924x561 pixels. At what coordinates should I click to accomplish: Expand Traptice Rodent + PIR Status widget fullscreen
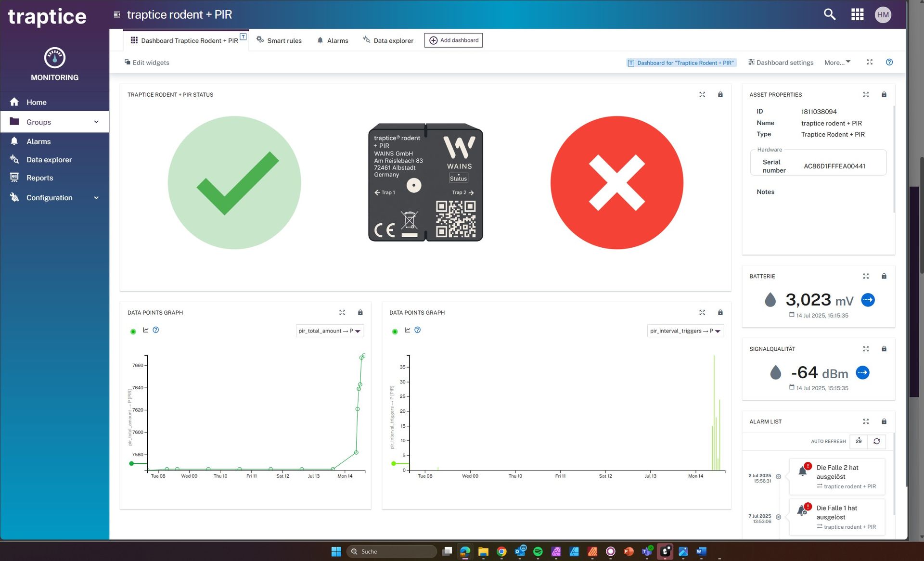(x=702, y=95)
